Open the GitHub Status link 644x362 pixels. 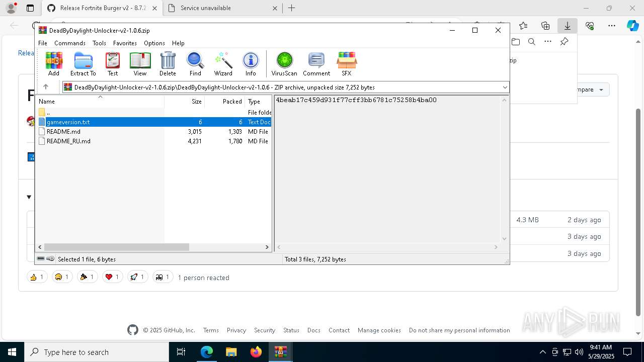pos(291,330)
